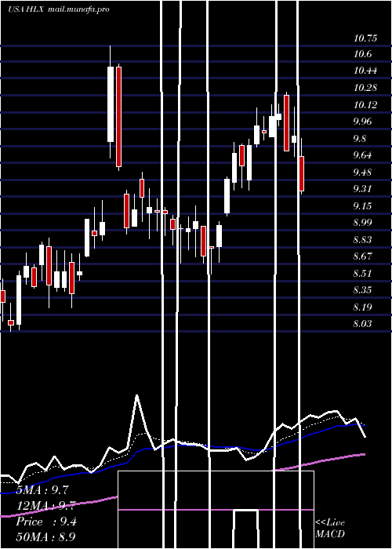The height and width of the screenshot is (549, 392).
Task: Click the 8.35 price axis label
Action: 362,290
